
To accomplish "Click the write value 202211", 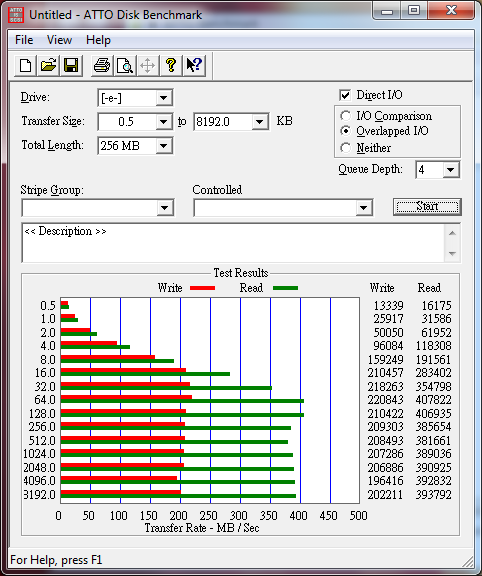I will click(385, 494).
